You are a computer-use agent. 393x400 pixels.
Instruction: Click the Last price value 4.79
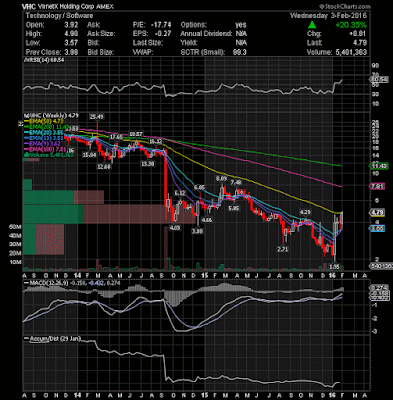tap(360, 43)
